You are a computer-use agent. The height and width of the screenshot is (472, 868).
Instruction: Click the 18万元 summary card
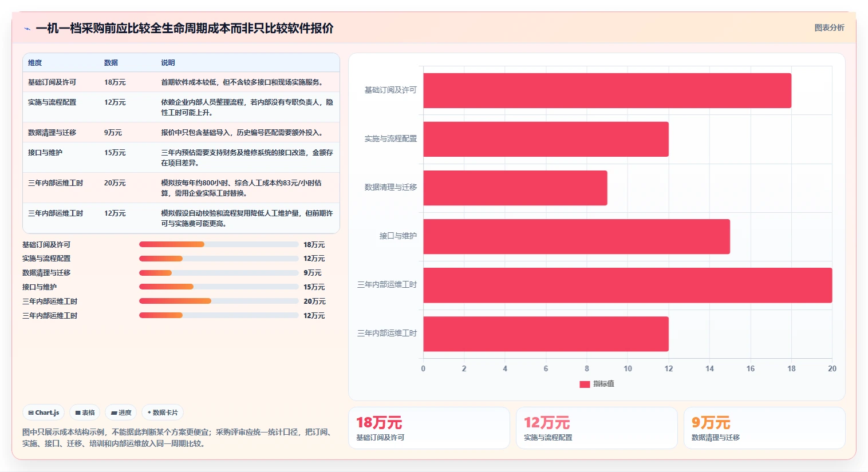429,428
